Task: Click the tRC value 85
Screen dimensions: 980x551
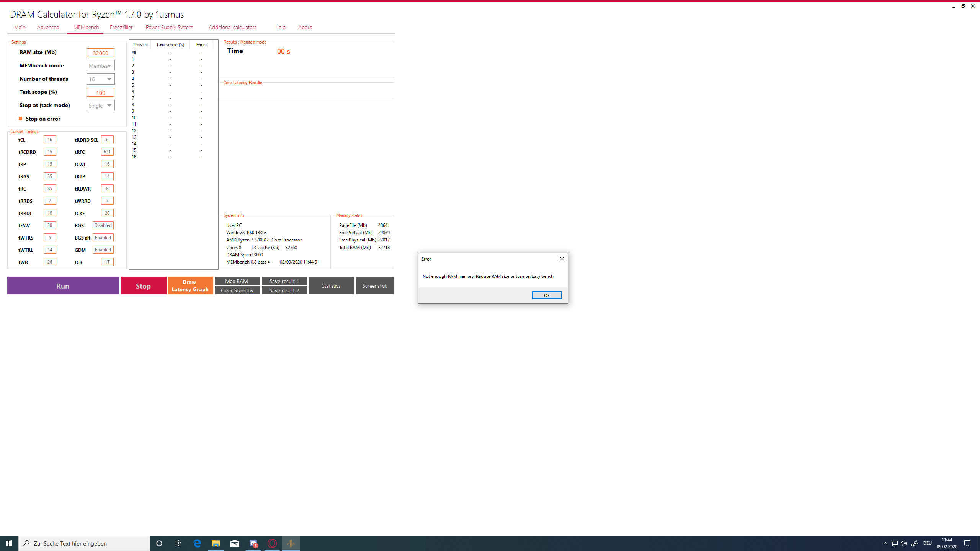Action: [50, 189]
